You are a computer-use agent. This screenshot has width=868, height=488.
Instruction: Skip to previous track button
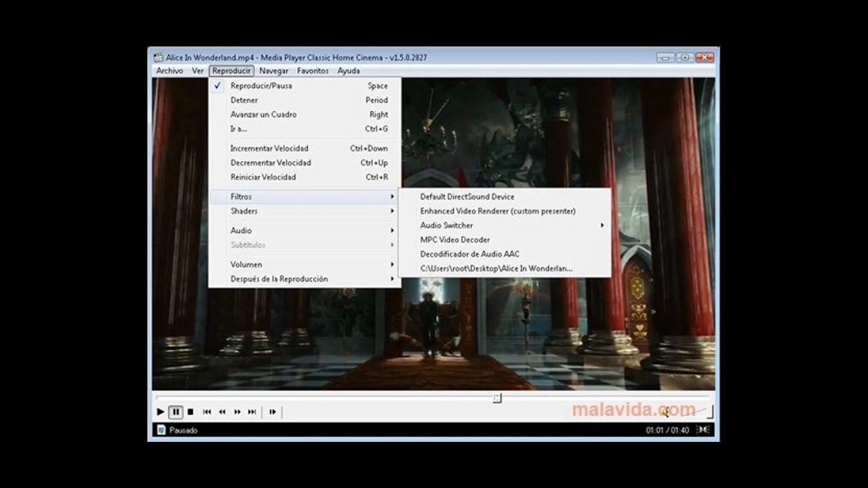tap(207, 411)
